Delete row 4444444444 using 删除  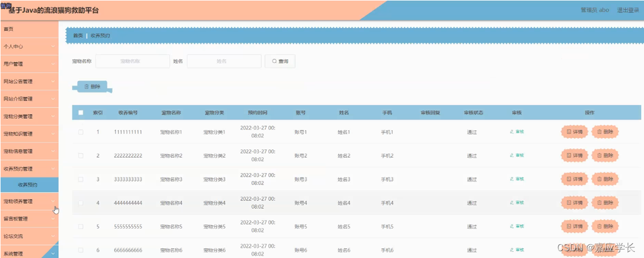coord(605,203)
